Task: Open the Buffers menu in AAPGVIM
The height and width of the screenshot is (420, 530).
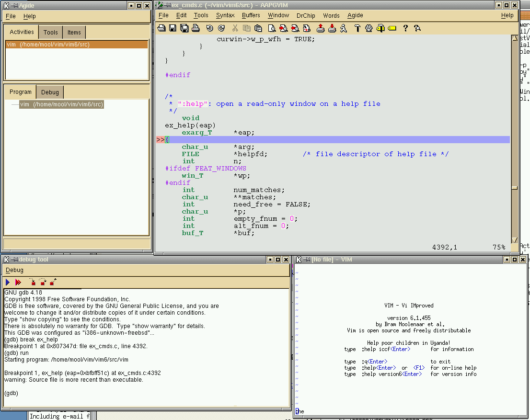Action: [251, 15]
